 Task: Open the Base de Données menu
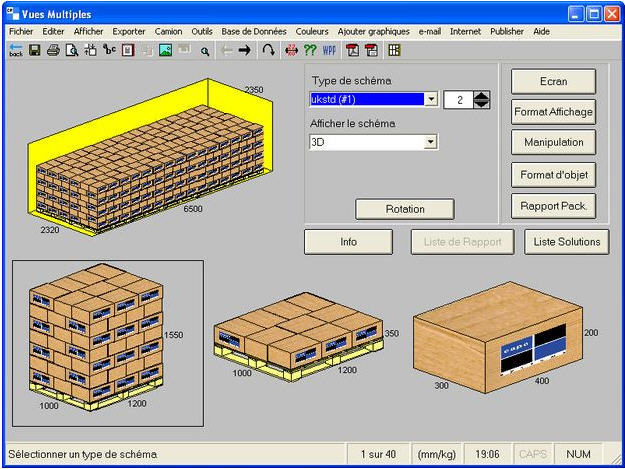253,32
